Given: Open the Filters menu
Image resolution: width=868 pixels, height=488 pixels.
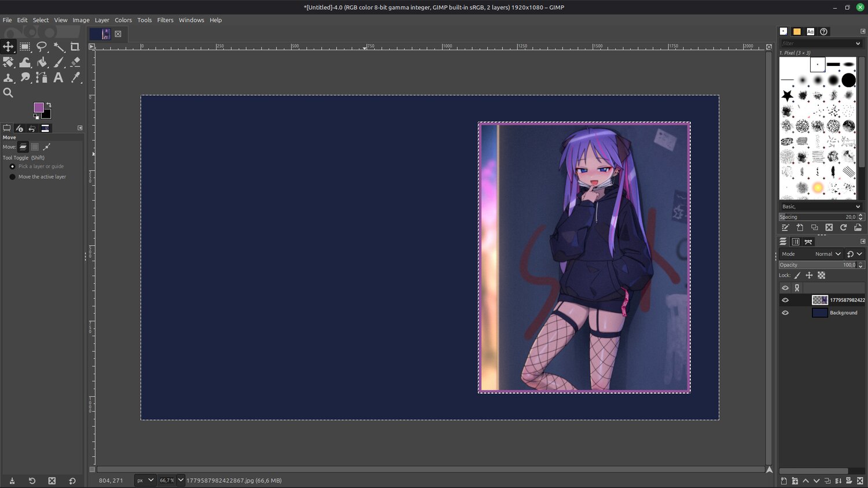Looking at the screenshot, I should coord(165,20).
